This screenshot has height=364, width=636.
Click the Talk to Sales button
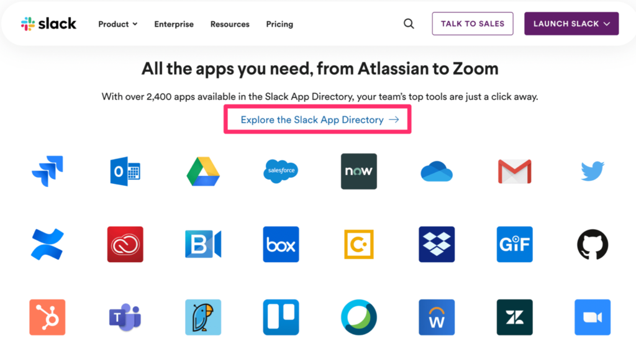pos(473,24)
